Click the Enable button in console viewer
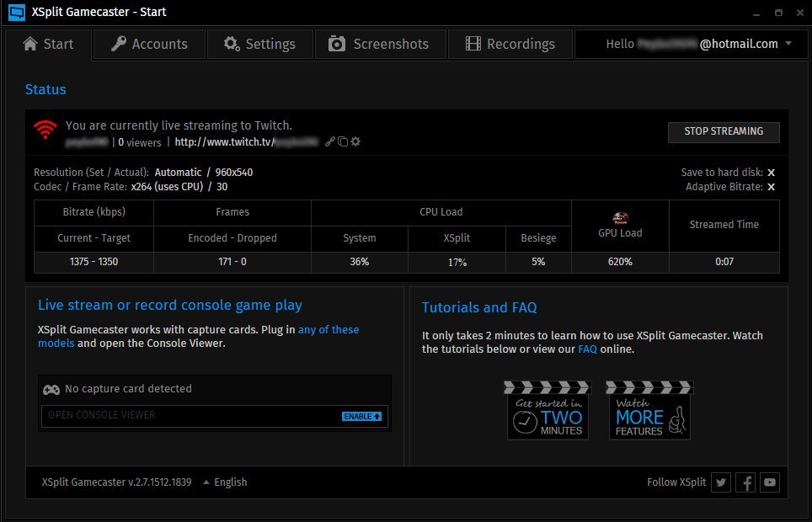Viewport: 812px width, 522px height. pos(361,417)
